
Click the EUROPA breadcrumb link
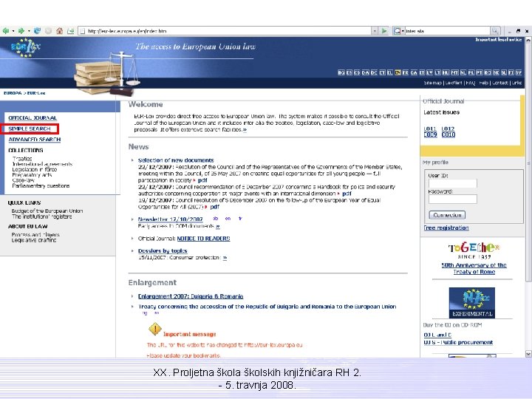tap(13, 93)
